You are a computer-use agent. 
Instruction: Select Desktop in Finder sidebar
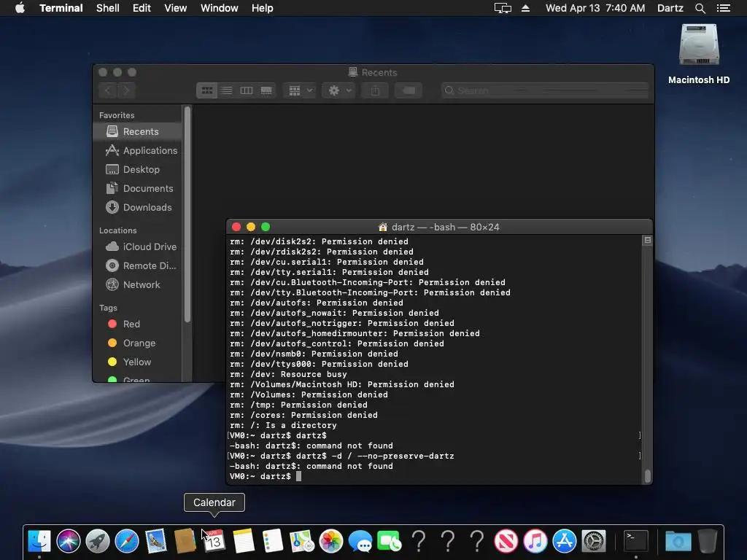pyautogui.click(x=137, y=169)
